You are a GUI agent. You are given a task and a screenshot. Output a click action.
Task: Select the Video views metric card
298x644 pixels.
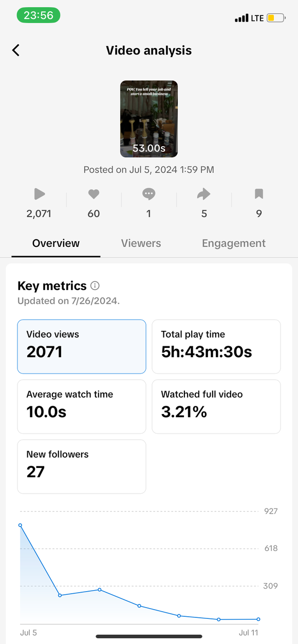82,346
